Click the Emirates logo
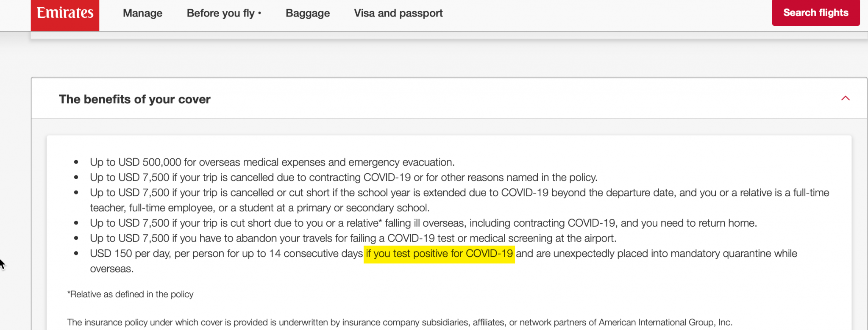868x330 pixels. pyautogui.click(x=65, y=15)
